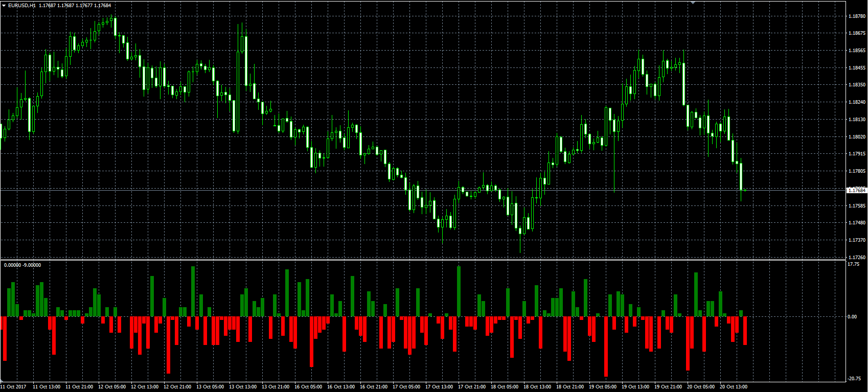Click the 17.75 indicator scale maximum
The image size is (868, 392).
pyautogui.click(x=853, y=264)
